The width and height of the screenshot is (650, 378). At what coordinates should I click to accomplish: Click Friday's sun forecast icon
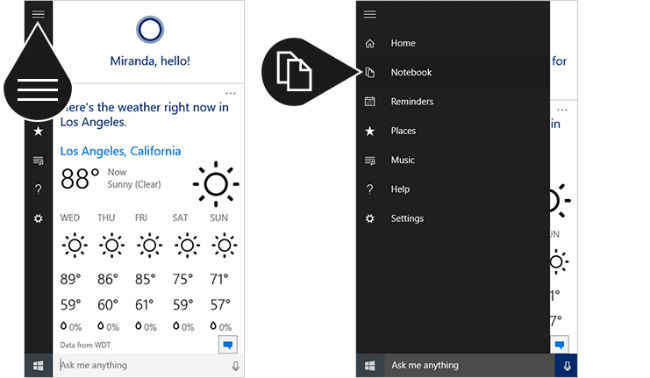pyautogui.click(x=149, y=245)
